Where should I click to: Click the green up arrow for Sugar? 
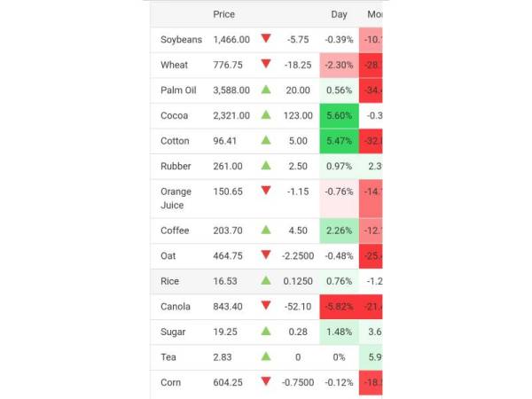tap(265, 332)
